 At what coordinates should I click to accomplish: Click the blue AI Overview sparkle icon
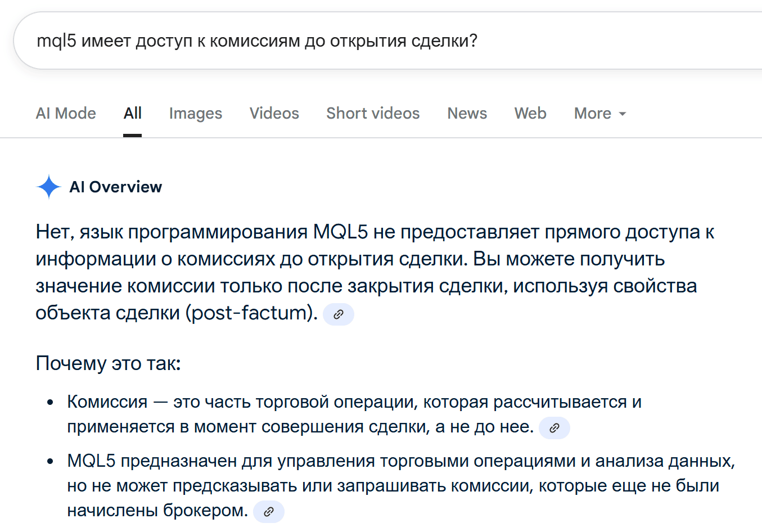point(48,187)
